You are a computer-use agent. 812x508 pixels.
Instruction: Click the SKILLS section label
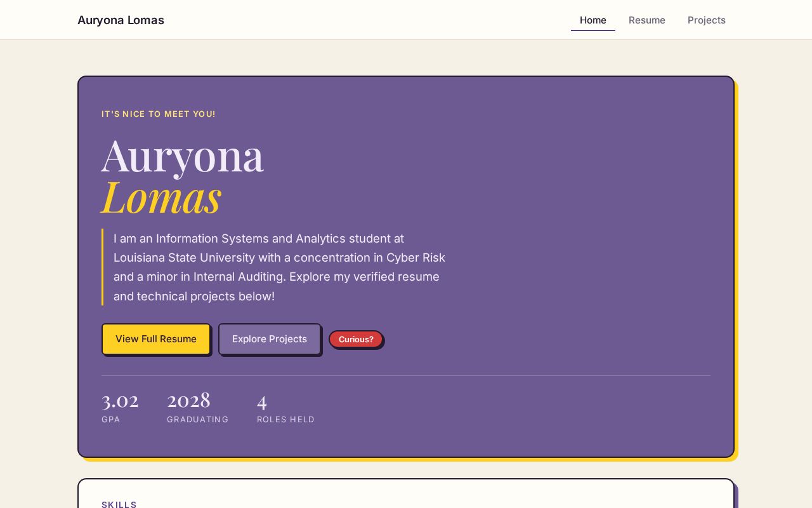point(119,504)
